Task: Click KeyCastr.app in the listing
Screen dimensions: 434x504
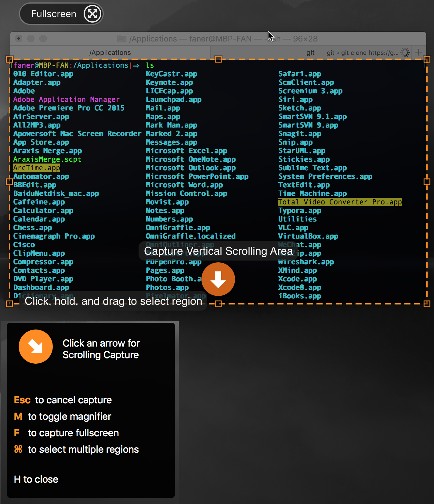Action: point(172,74)
